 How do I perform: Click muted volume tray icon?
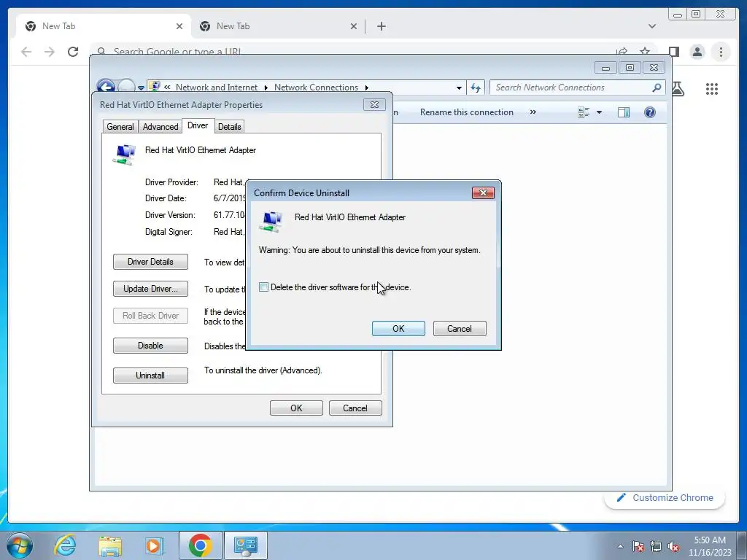click(x=673, y=546)
